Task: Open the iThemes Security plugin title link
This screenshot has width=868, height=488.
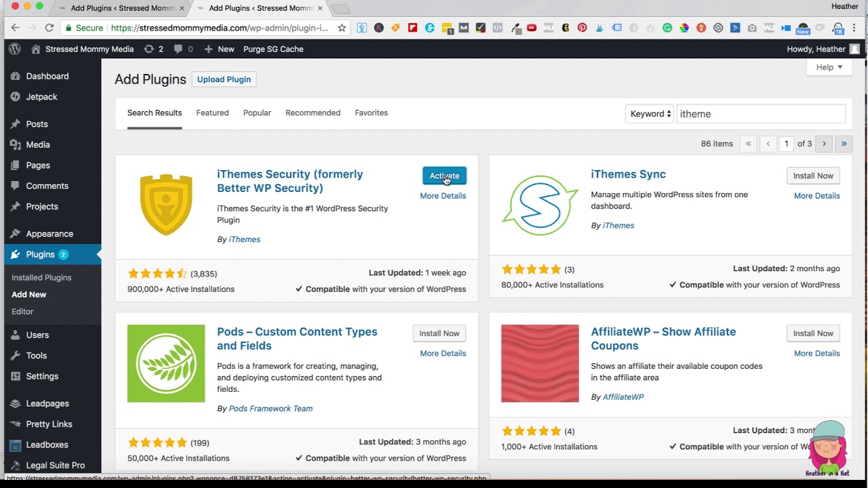Action: pyautogui.click(x=290, y=181)
